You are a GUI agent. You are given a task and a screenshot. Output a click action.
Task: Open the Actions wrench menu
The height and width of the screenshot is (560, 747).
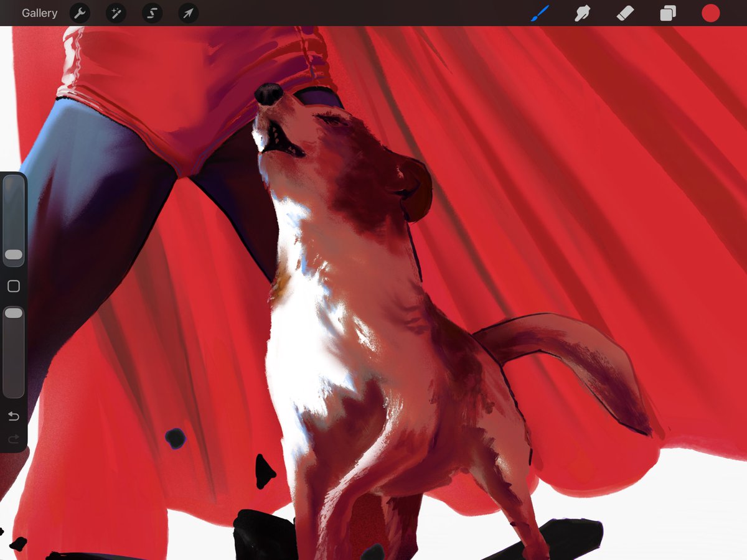pyautogui.click(x=80, y=13)
